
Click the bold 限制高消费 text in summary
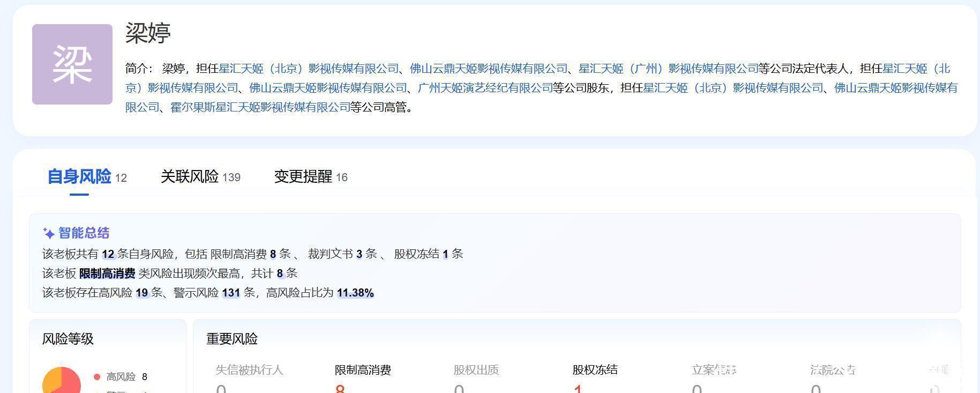point(107,273)
